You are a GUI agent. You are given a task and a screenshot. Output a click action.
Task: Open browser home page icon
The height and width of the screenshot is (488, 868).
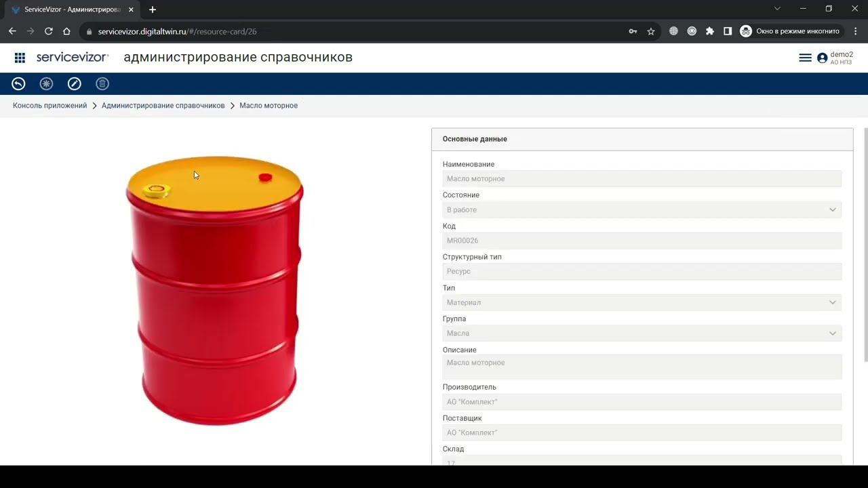click(66, 31)
